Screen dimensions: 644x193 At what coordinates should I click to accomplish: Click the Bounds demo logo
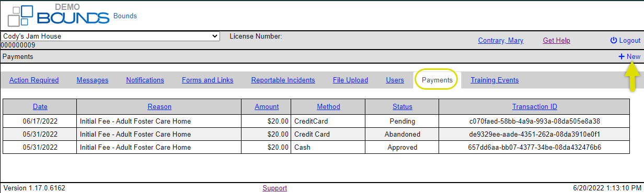58,15
